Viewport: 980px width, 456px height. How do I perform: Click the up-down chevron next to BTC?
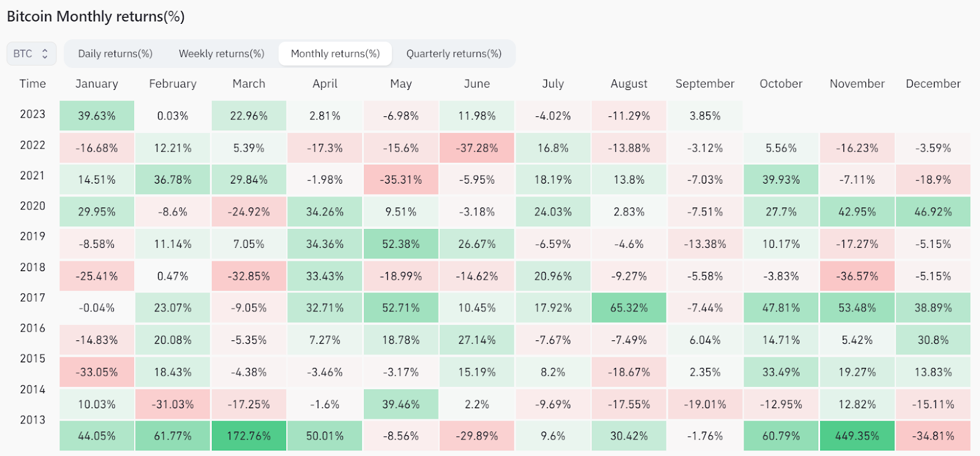point(45,54)
